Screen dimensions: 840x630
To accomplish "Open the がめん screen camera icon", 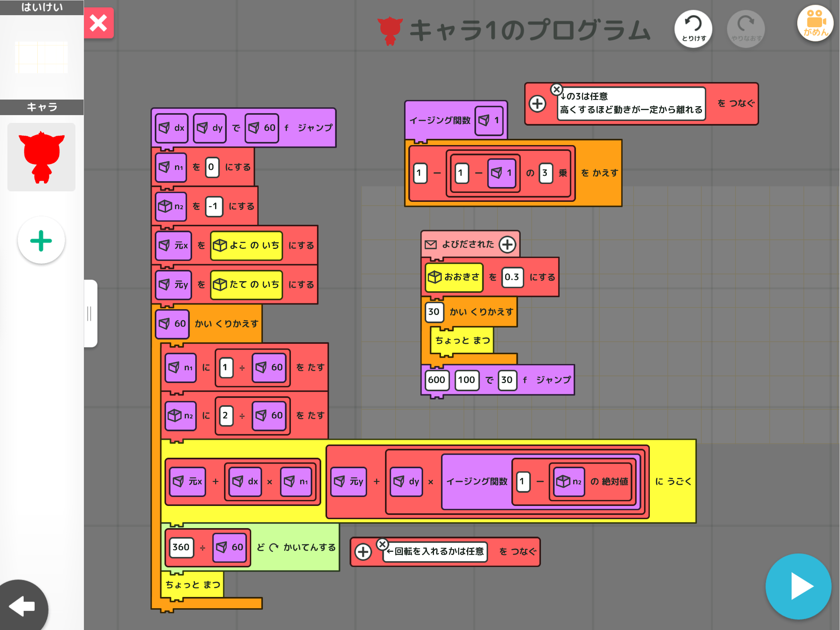I will 815,23.
